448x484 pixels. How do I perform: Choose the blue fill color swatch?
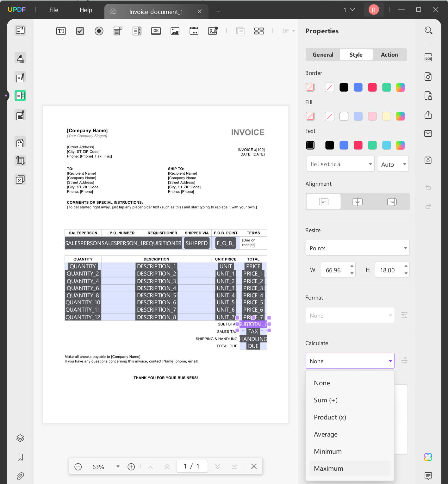point(358,116)
